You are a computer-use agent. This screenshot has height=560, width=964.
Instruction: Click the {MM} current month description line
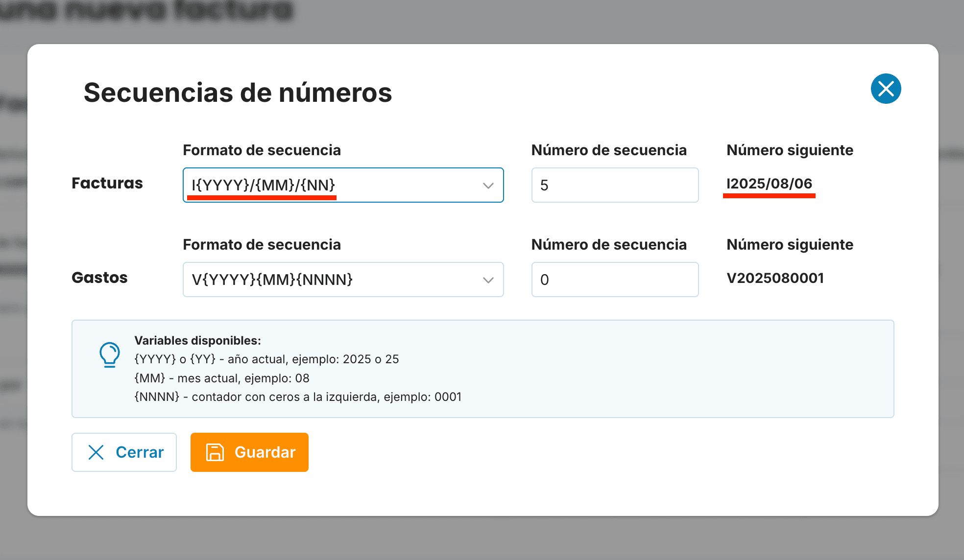pos(222,378)
